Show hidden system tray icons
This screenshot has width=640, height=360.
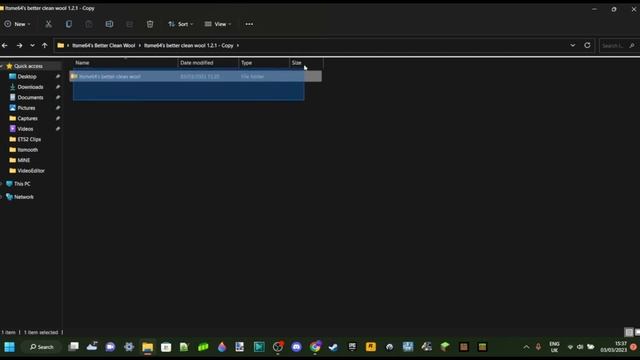click(526, 347)
